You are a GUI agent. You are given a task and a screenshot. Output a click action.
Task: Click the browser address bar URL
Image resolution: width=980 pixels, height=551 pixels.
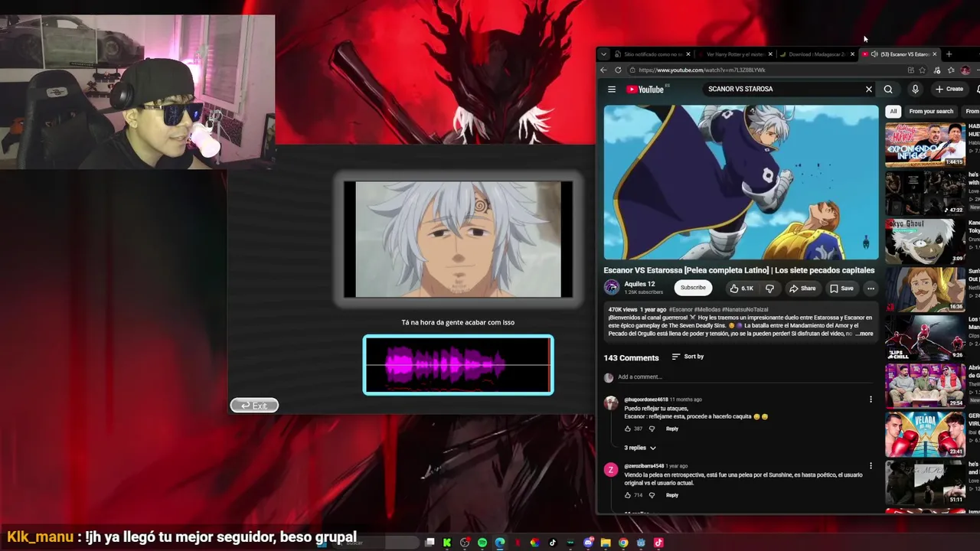click(702, 70)
